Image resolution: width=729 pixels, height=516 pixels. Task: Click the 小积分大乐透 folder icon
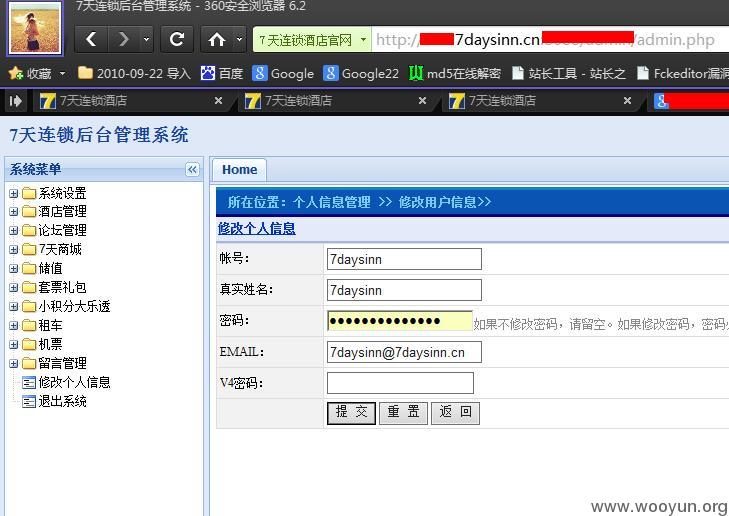coord(29,306)
